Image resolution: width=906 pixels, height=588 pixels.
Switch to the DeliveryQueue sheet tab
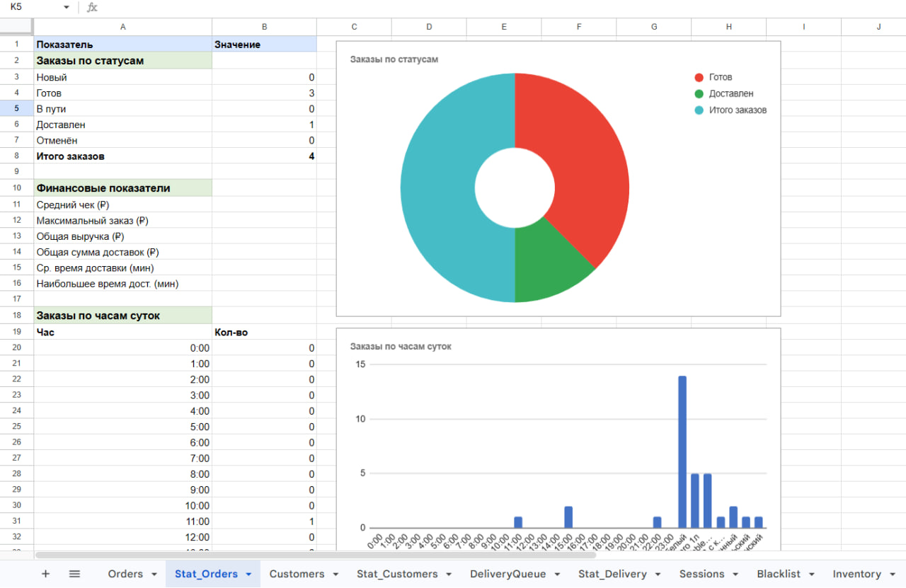point(508,574)
